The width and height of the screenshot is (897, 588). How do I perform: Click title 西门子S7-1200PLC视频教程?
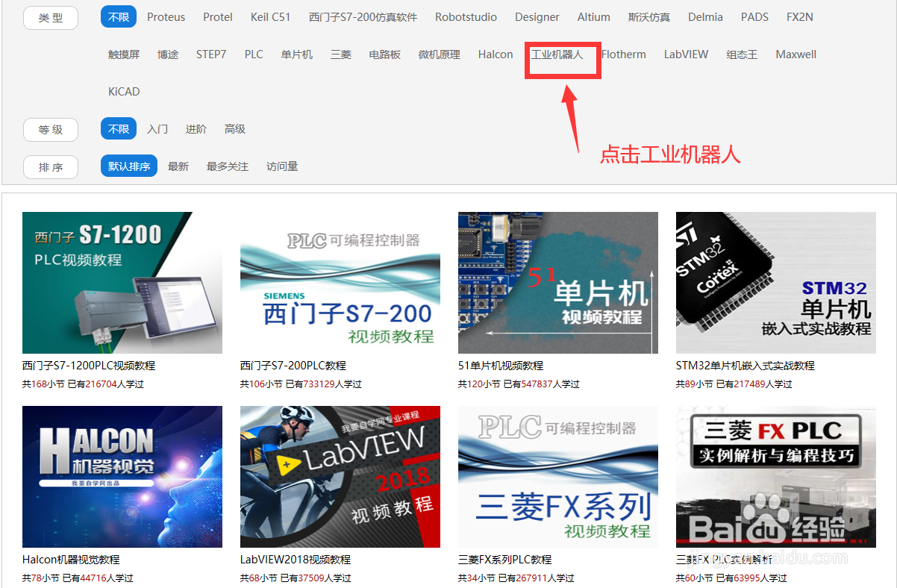click(89, 366)
